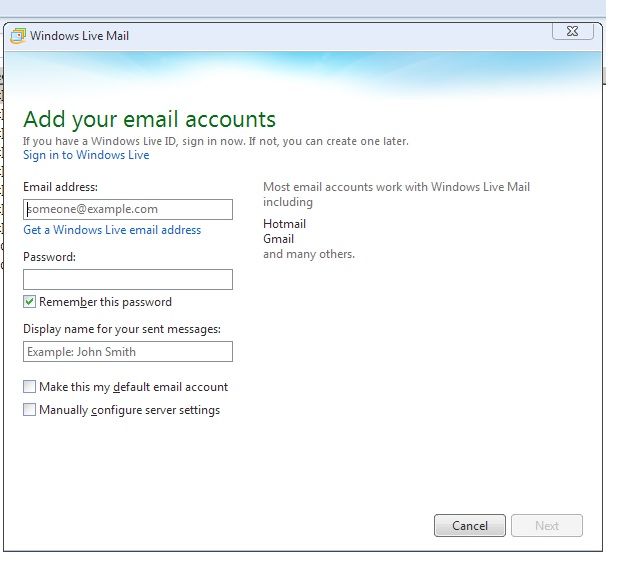Enable Make this my default email account
623x568 pixels.
point(29,386)
